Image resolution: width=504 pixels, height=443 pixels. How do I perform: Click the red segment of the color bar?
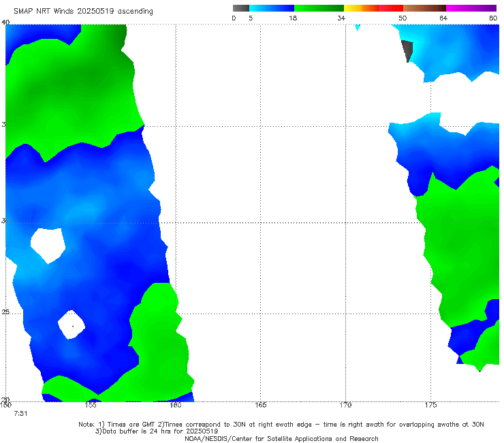pyautogui.click(x=391, y=8)
